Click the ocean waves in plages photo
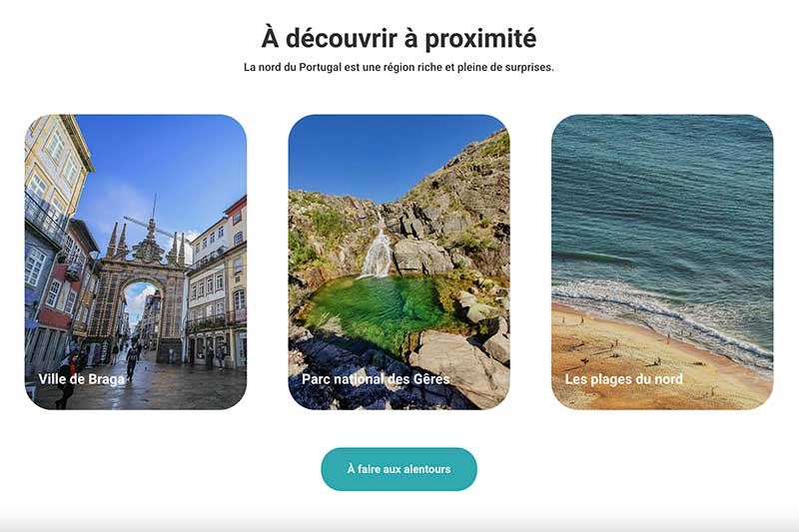The height and width of the screenshot is (532, 799). coord(662,204)
